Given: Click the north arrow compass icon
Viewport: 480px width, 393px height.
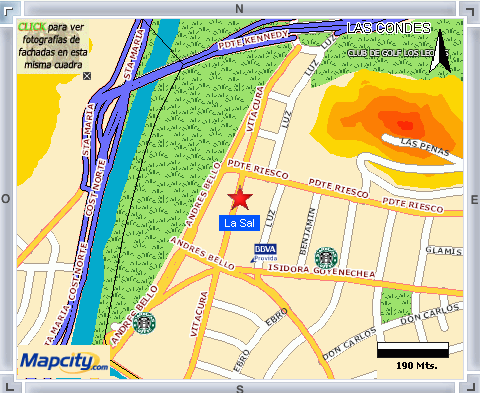Looking at the screenshot, I should (x=440, y=51).
